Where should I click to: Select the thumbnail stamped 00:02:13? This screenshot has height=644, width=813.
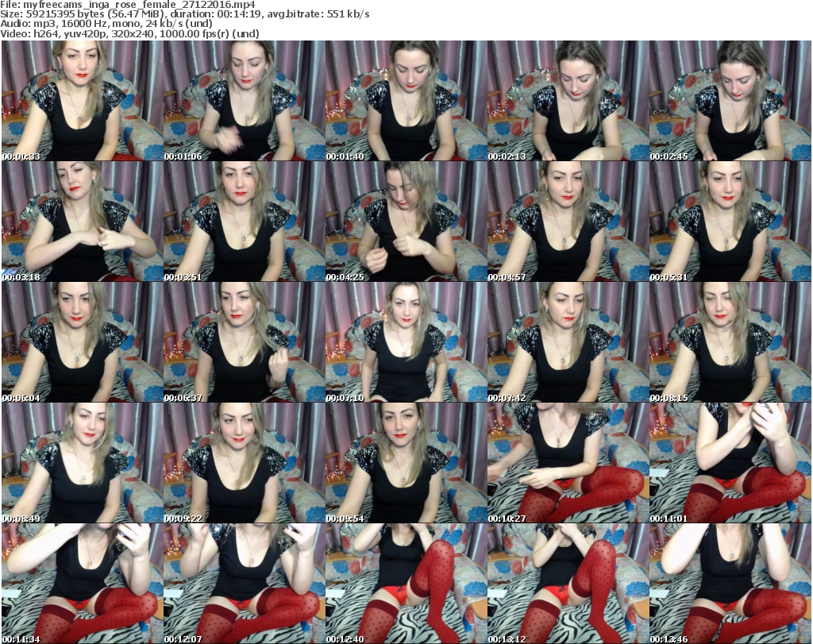[x=568, y=101]
